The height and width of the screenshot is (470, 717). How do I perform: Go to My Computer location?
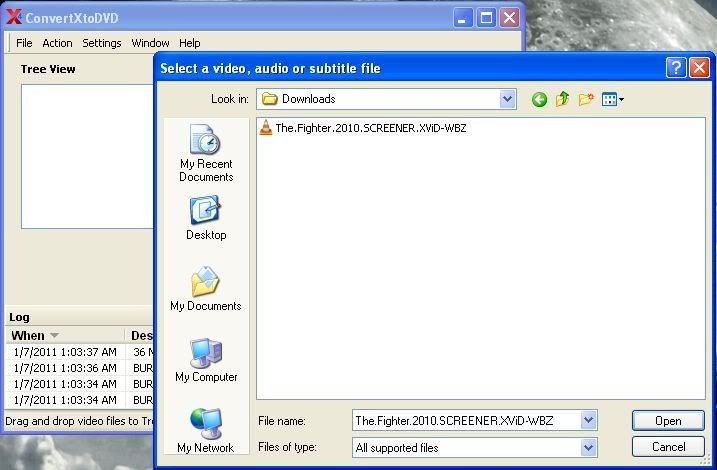coord(206,360)
